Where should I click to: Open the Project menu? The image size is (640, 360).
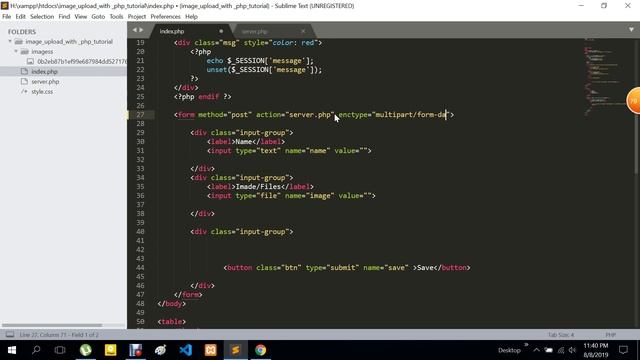(x=137, y=17)
